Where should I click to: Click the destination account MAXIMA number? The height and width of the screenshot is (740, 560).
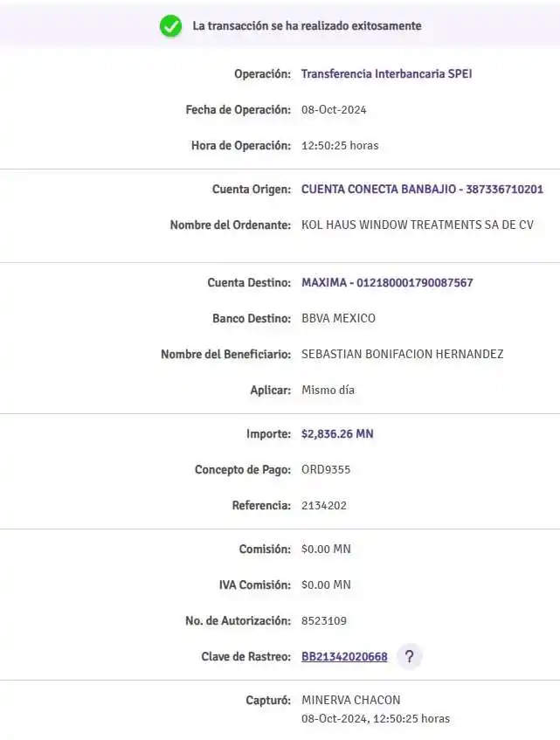click(387, 283)
